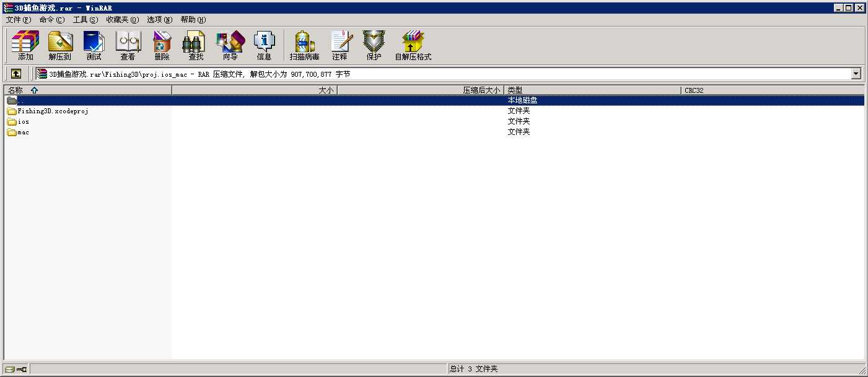The image size is (868, 377).
Task: Click the 删除 (Delete) toolbar icon
Action: click(162, 45)
